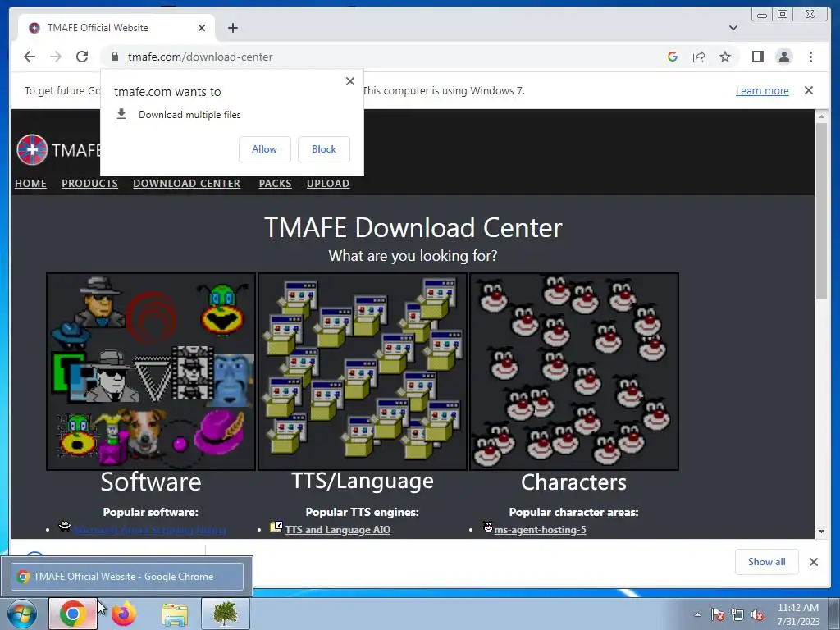Viewport: 840px width, 630px height.
Task: Open the volume tray icon
Action: (x=757, y=614)
